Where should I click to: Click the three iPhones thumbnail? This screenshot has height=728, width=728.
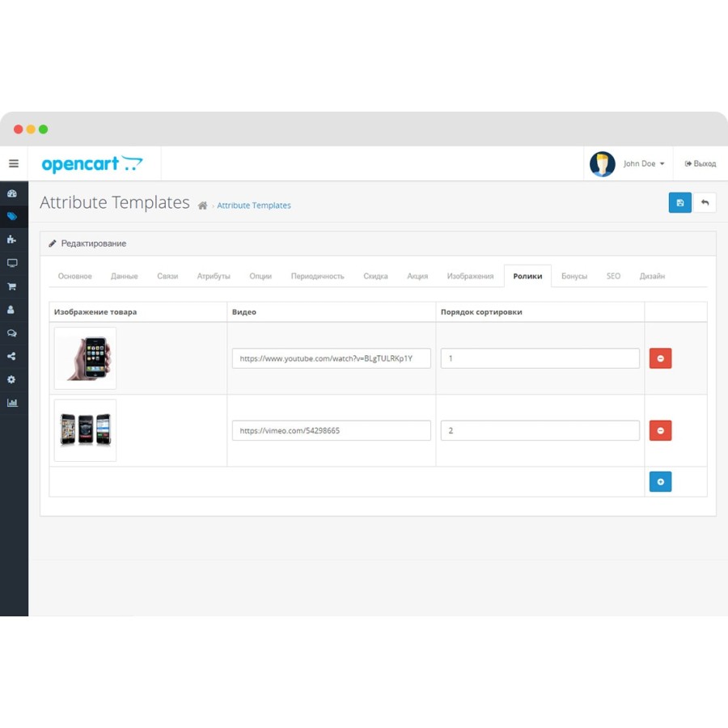click(85, 430)
